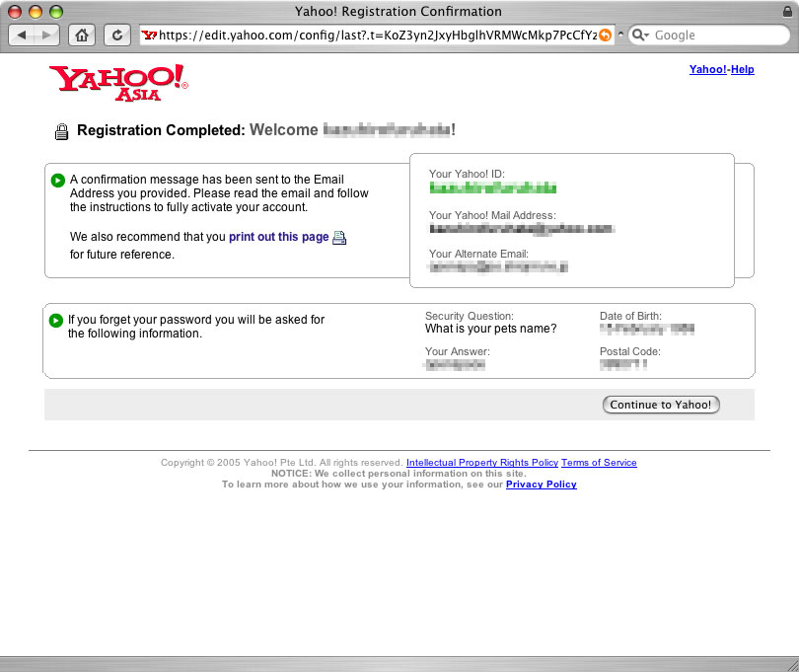Click the 'Your Yahoo! ID:' label
799x672 pixels.
(x=467, y=174)
